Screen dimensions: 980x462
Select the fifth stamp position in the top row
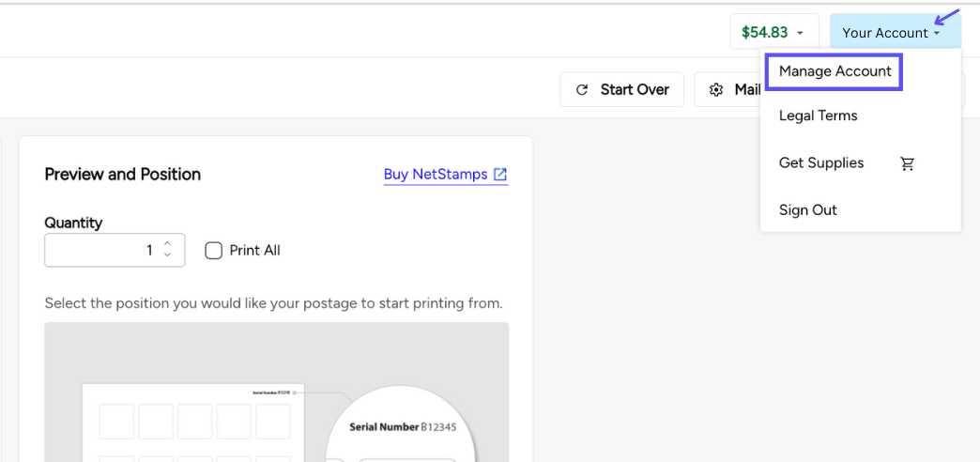click(x=273, y=422)
